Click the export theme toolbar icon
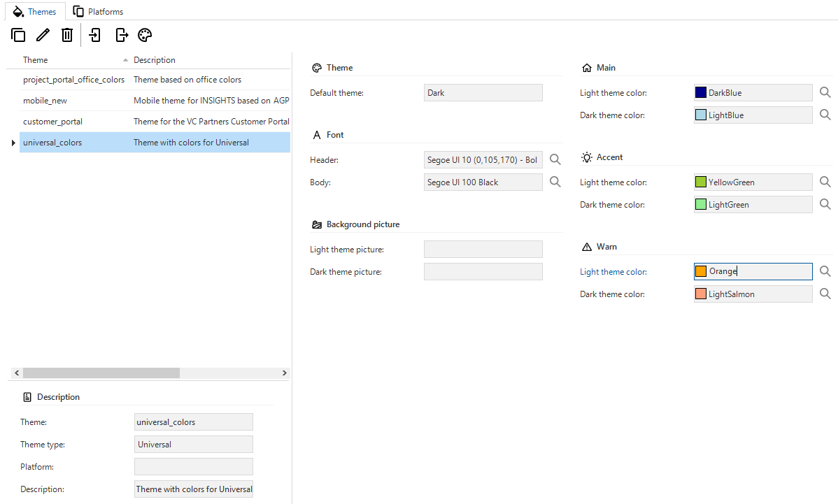This screenshot has height=504, width=838. pyautogui.click(x=122, y=35)
